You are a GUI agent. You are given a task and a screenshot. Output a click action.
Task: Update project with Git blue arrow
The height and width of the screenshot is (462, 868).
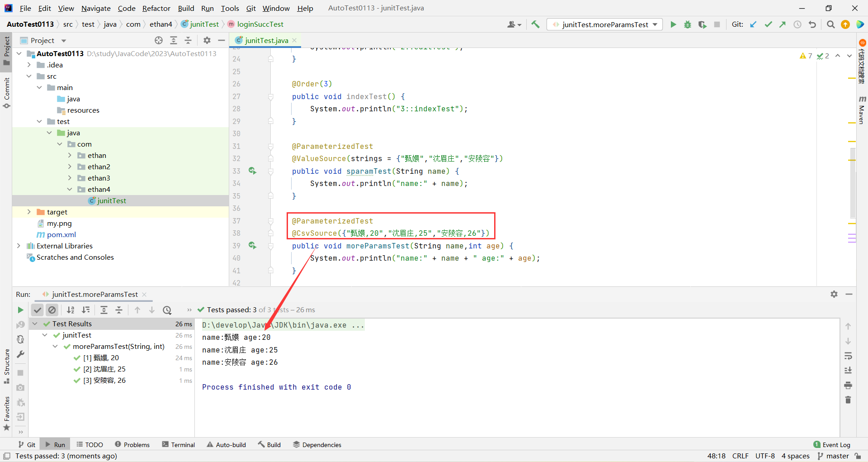tap(753, 24)
